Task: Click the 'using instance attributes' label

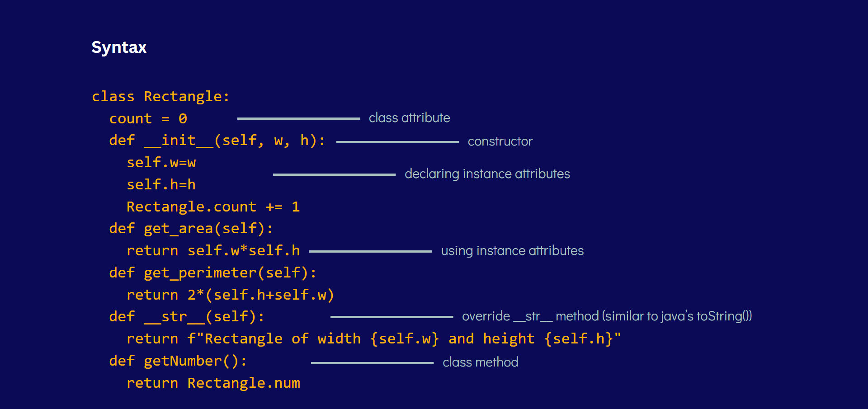Action: [512, 251]
